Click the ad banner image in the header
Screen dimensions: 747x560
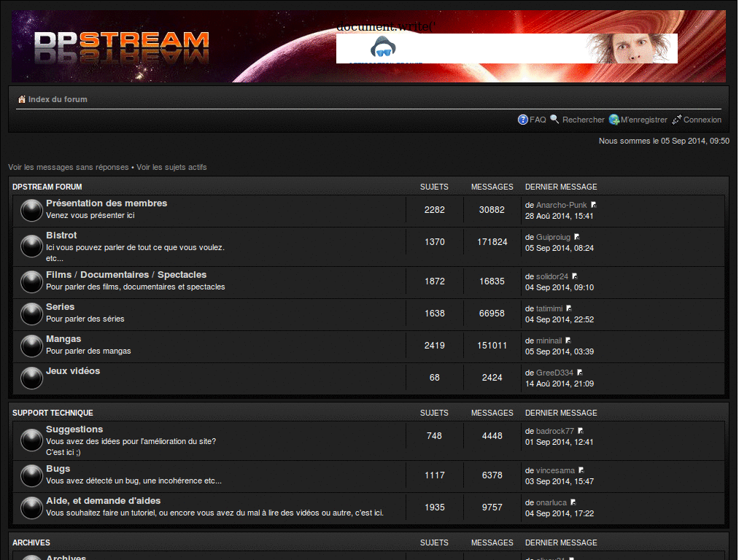506,48
